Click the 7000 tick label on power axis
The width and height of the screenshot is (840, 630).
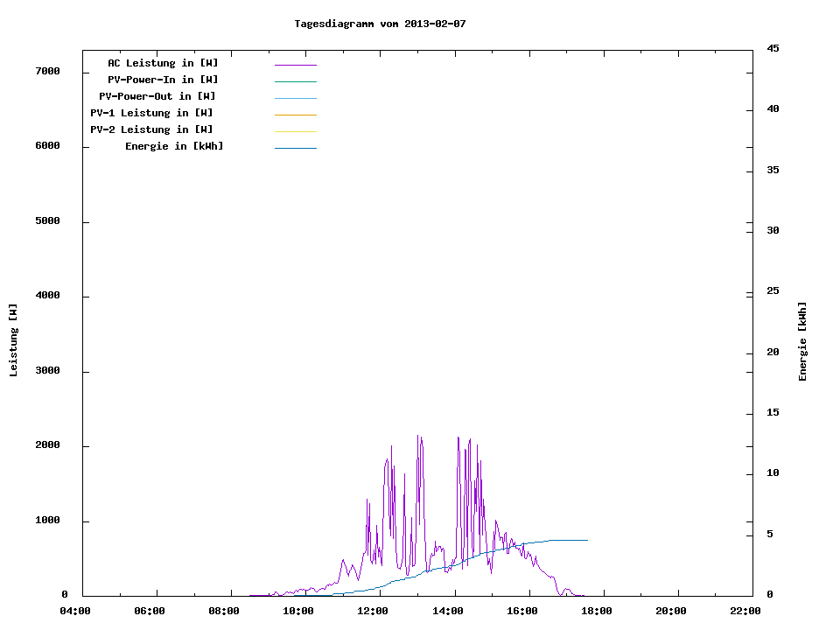(47, 71)
